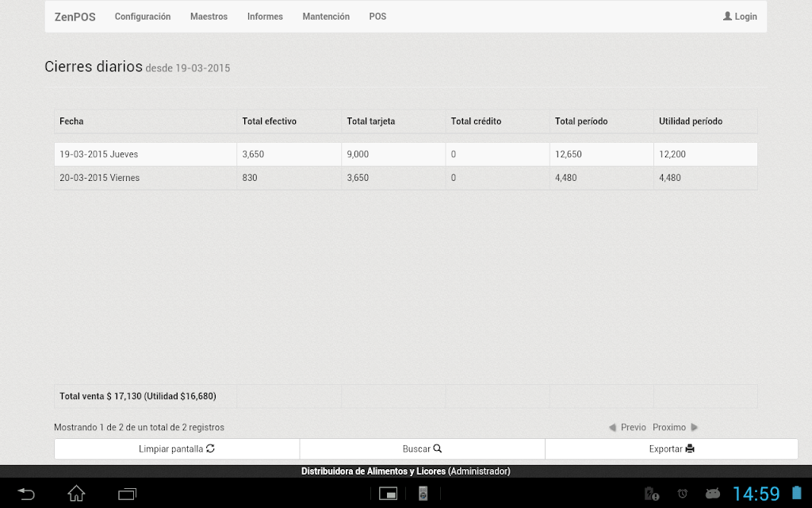The width and height of the screenshot is (812, 508).
Task: Tap the alarm clock status icon
Action: pyautogui.click(x=683, y=494)
